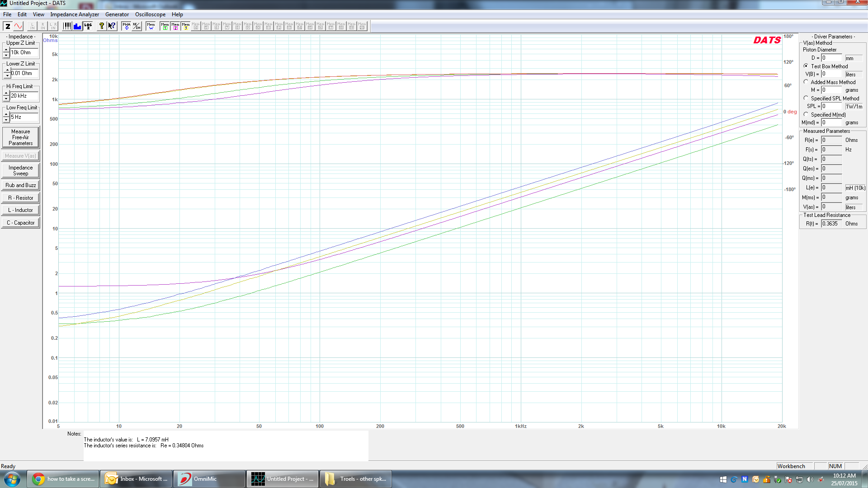868x488 pixels.
Task: Open the volume speaker tray icon
Action: 810,479
